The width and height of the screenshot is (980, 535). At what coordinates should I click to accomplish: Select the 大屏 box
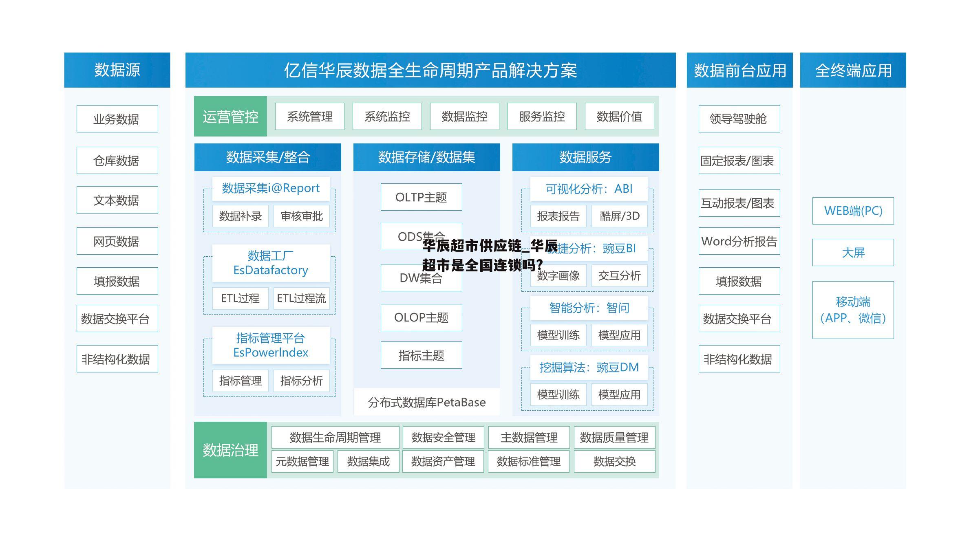click(853, 252)
